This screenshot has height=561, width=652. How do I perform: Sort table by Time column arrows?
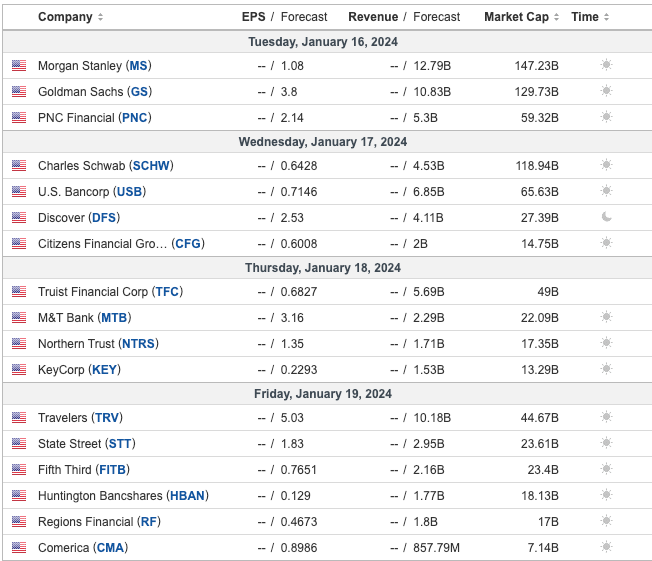[606, 17]
